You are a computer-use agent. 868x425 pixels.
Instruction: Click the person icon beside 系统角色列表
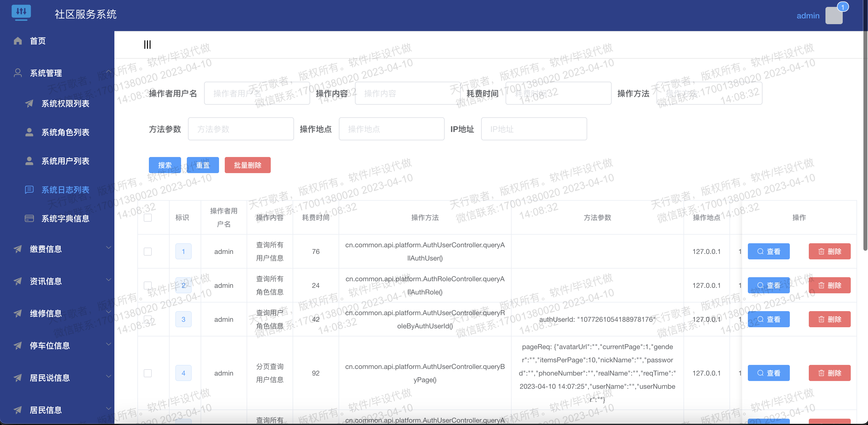pos(29,132)
